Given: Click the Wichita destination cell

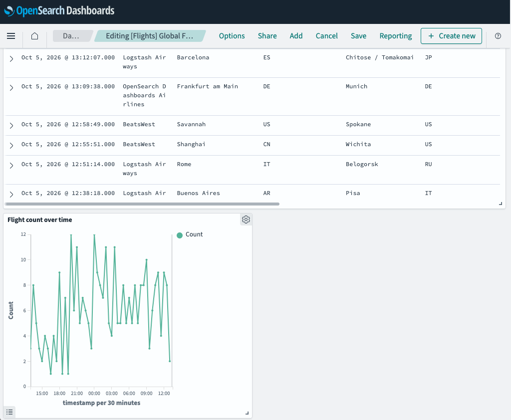Looking at the screenshot, I should [358, 144].
